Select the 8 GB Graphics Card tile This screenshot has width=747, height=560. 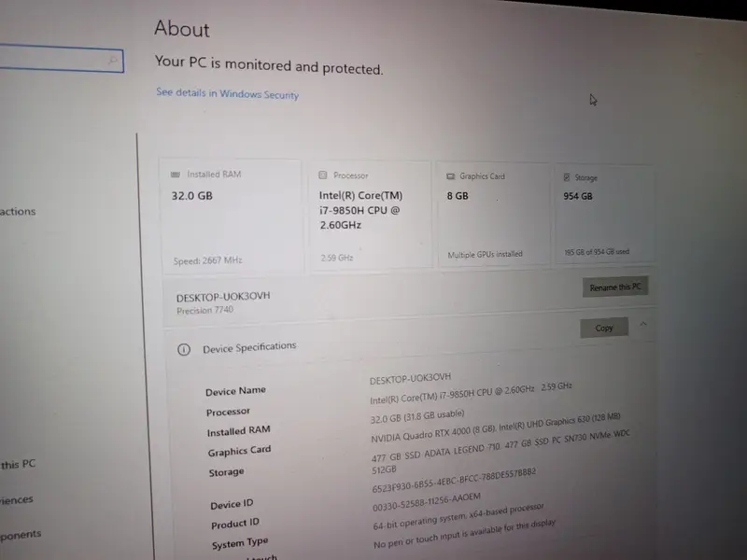(494, 214)
